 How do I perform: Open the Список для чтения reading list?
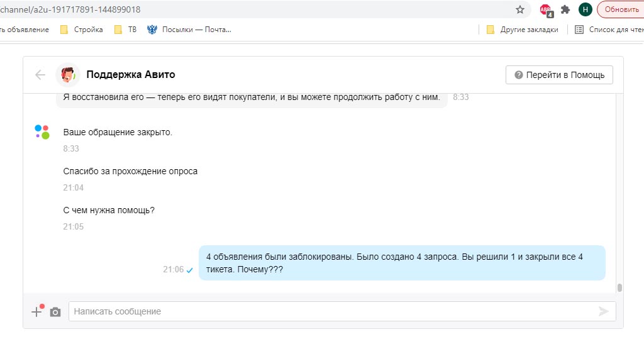[609, 30]
